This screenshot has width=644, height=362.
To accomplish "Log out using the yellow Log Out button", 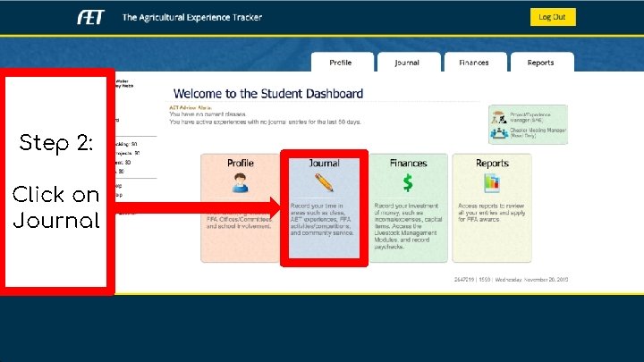I will click(x=553, y=17).
